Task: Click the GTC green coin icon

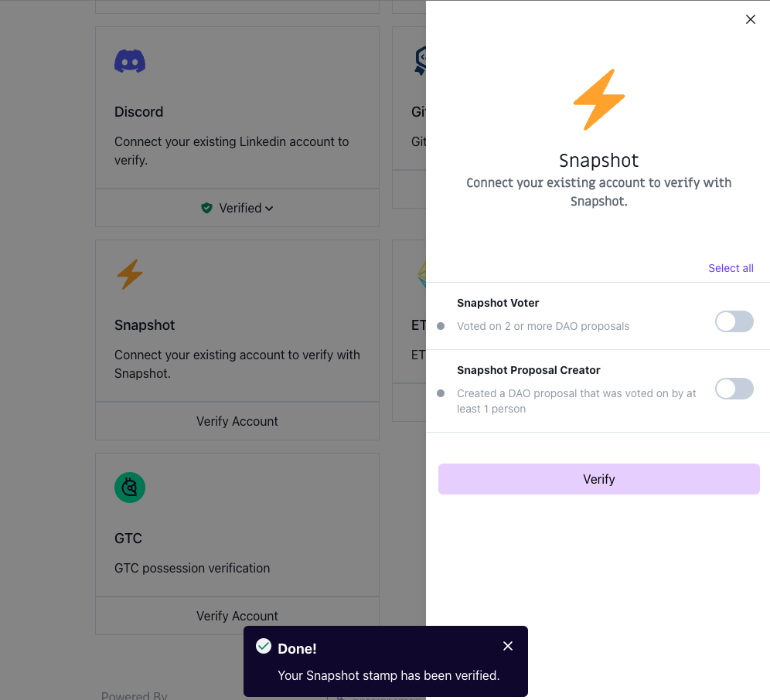Action: tap(130, 488)
